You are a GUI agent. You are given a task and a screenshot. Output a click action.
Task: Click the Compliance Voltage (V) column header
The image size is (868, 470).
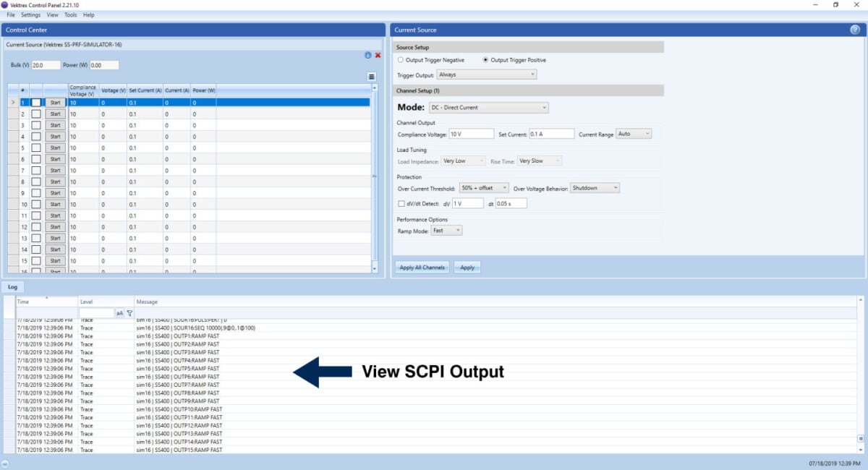click(x=83, y=90)
